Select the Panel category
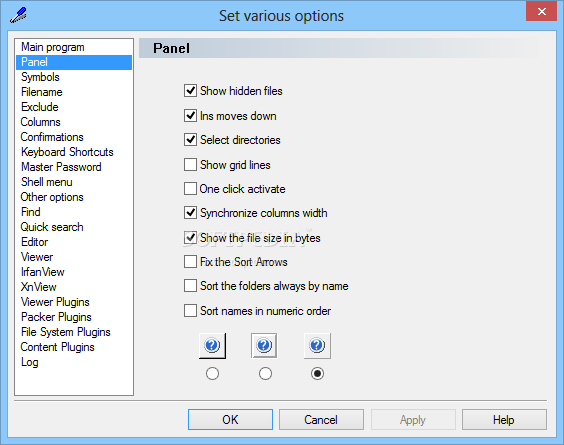The height and width of the screenshot is (445, 564). [74, 62]
